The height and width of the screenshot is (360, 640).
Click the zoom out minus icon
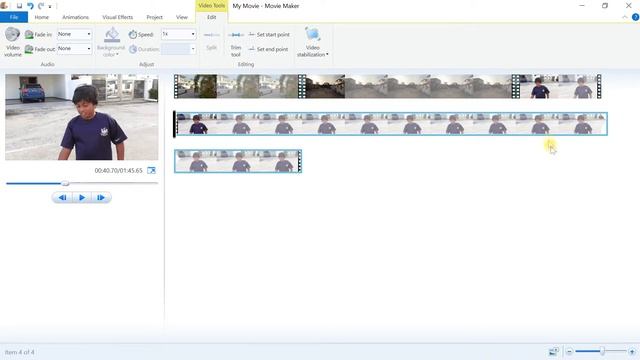(569, 351)
